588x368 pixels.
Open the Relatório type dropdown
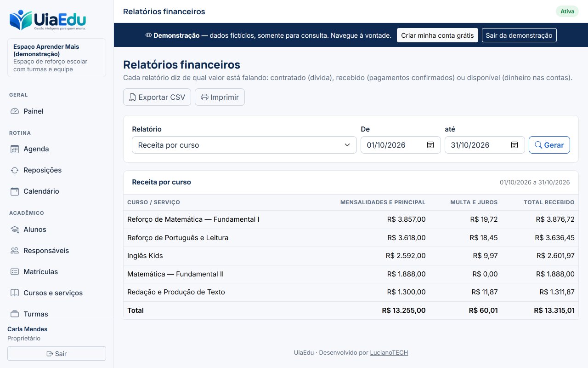pos(244,145)
